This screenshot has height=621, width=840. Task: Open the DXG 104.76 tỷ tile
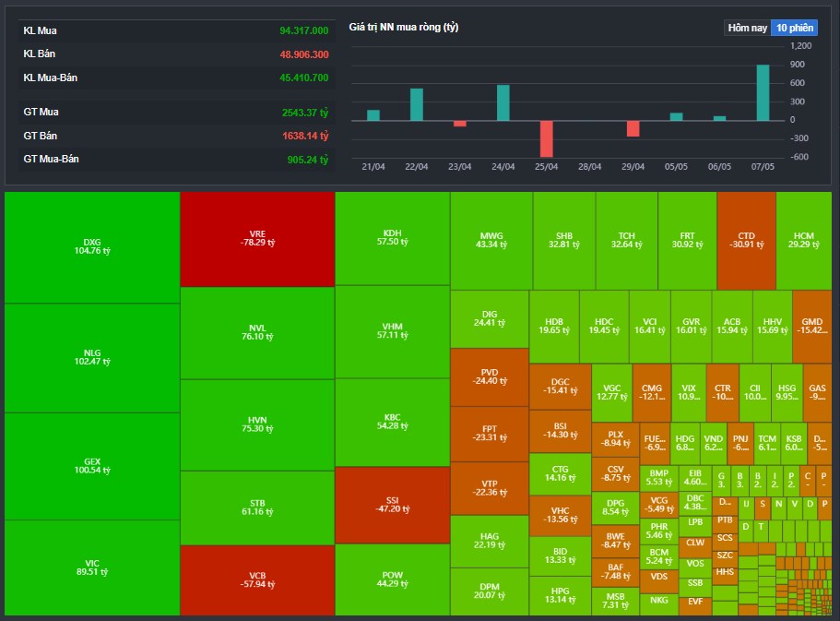point(92,247)
